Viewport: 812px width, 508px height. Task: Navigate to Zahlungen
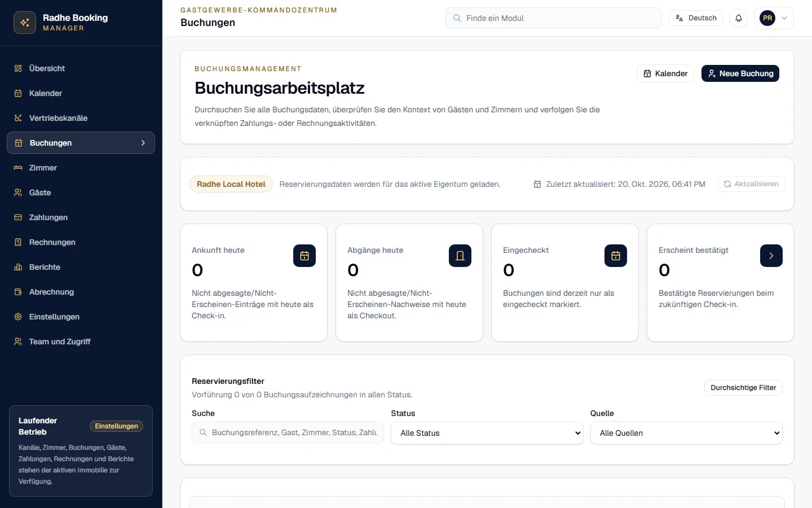click(x=81, y=217)
